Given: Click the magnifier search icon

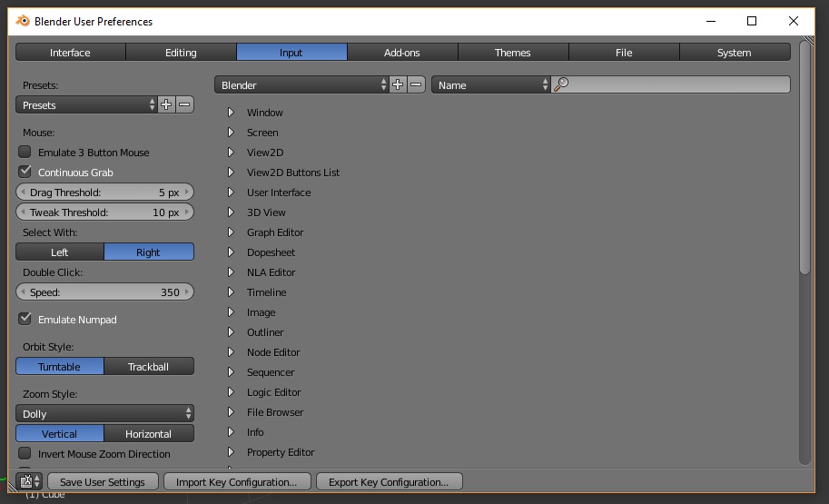Looking at the screenshot, I should click(561, 84).
